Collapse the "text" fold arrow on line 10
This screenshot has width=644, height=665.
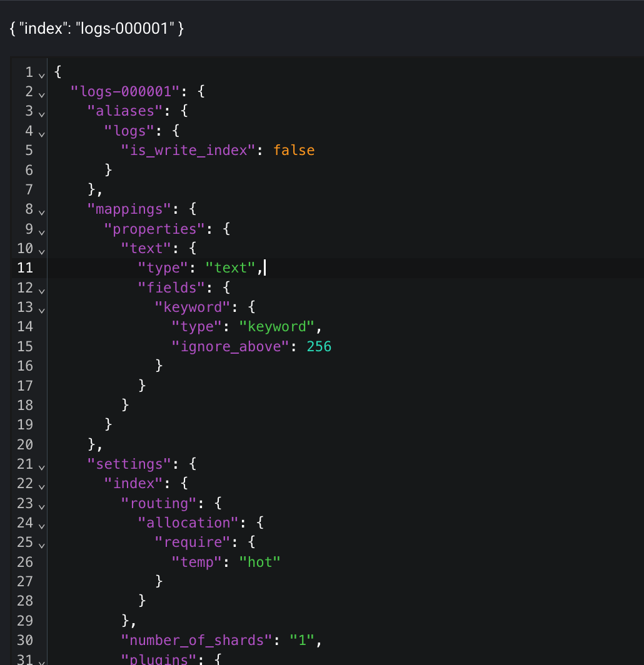pos(41,251)
